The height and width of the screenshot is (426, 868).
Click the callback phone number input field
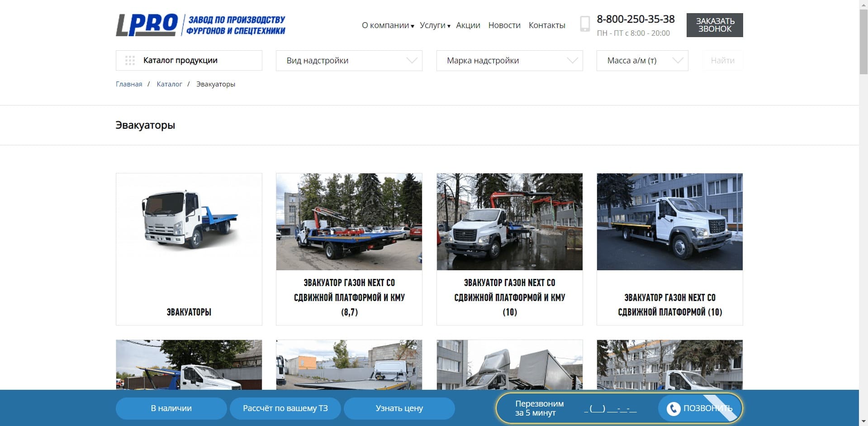click(x=610, y=409)
